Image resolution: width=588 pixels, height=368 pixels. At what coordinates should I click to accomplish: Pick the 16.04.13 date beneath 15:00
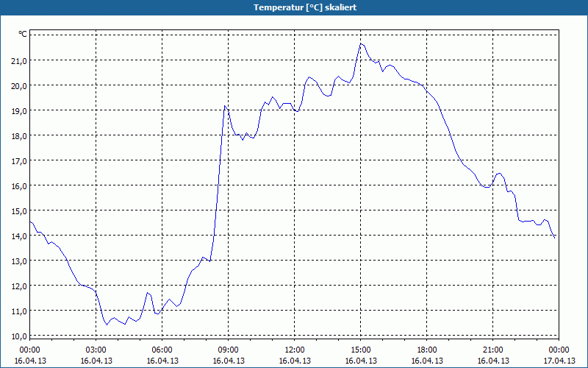pyautogui.click(x=361, y=361)
